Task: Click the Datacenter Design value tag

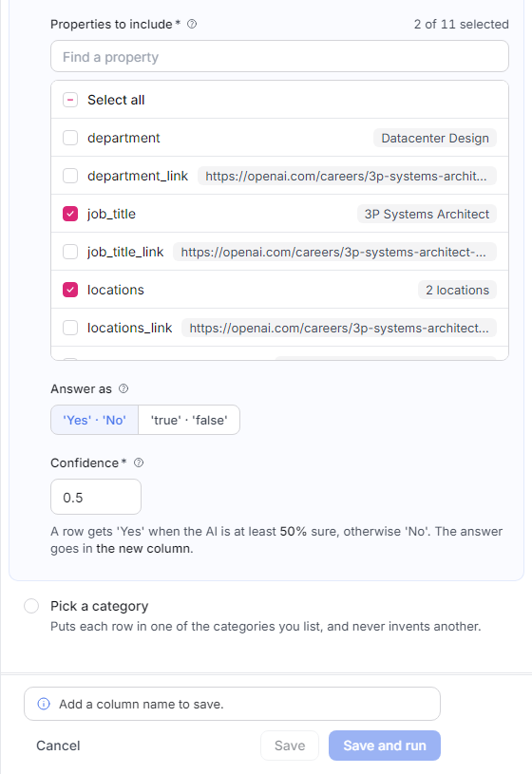Action: click(435, 139)
